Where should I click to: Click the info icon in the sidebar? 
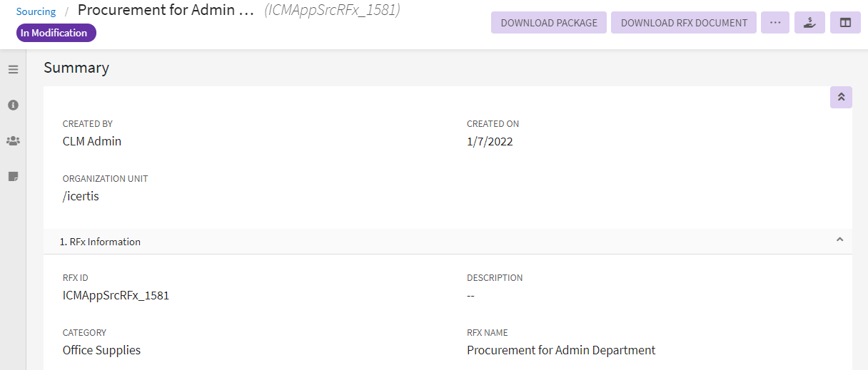tap(13, 105)
